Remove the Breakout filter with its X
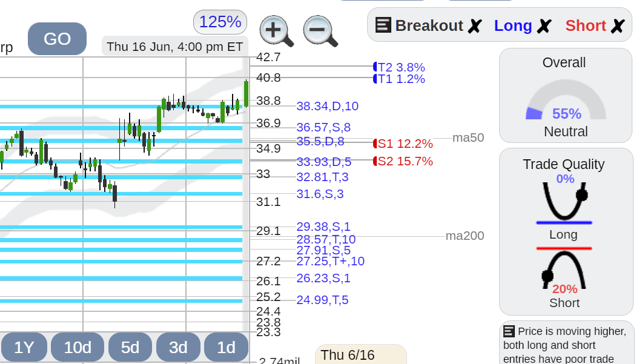This screenshot has height=364, width=636. pos(474,27)
